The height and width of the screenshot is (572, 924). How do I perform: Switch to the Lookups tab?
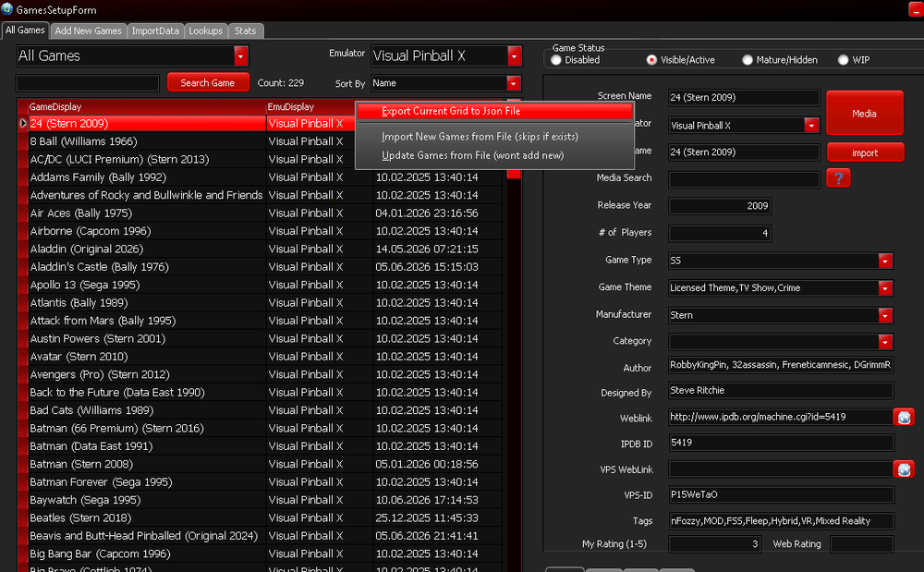point(206,30)
